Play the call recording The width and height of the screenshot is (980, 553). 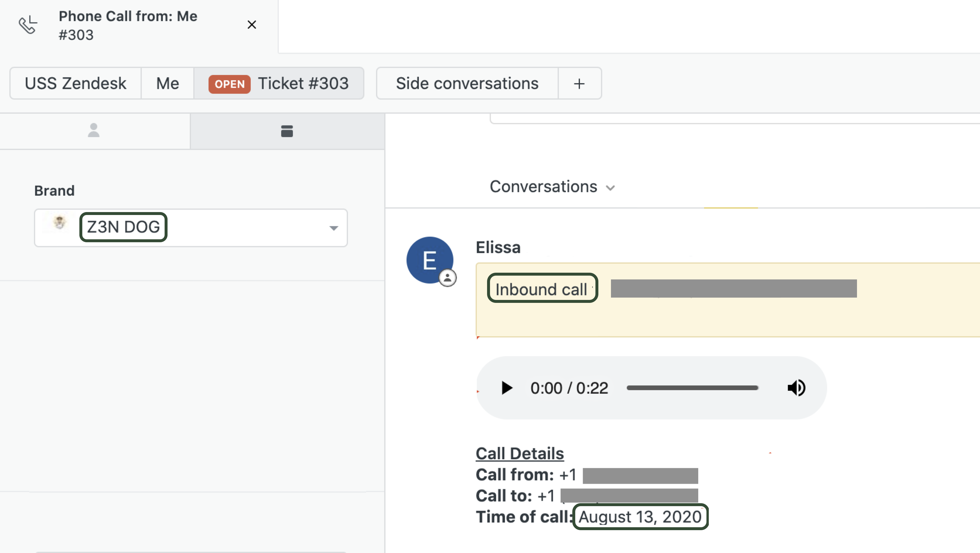pyautogui.click(x=506, y=388)
